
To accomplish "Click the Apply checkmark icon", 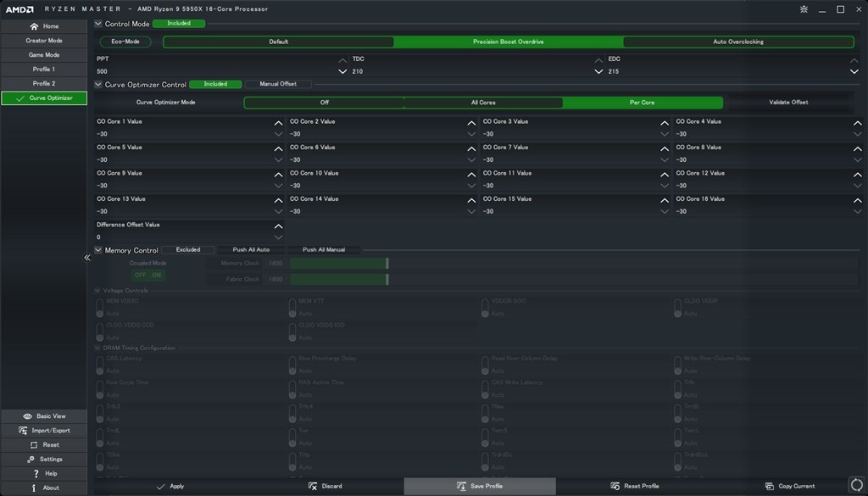I will pos(160,487).
